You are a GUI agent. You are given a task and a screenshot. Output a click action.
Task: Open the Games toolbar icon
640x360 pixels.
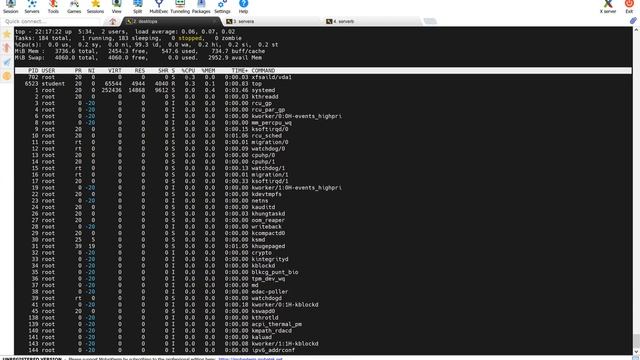point(74,6)
